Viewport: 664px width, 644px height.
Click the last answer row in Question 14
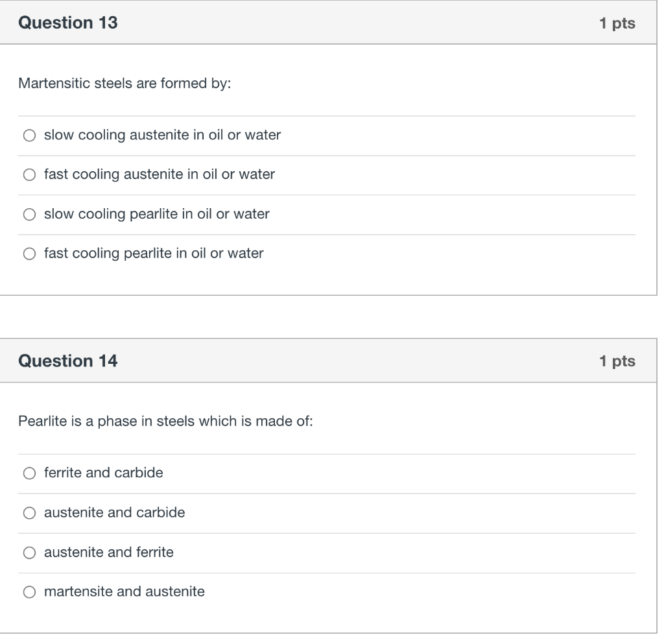(124, 591)
